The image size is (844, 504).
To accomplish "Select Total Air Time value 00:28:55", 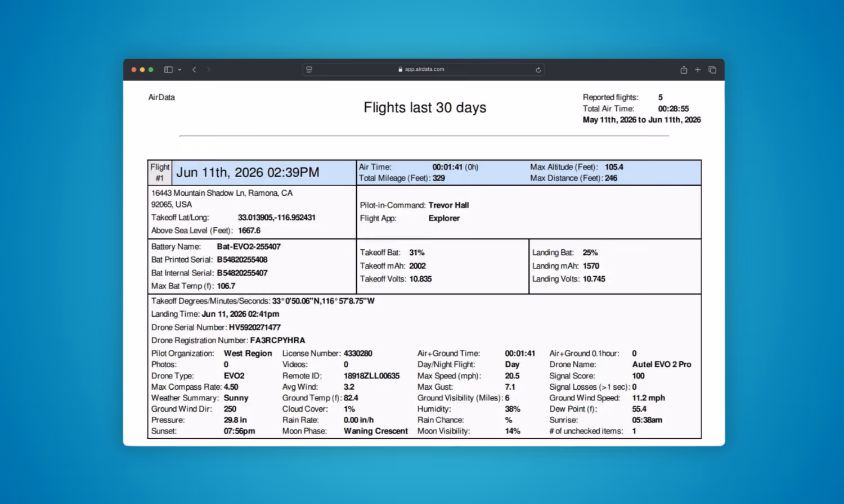I will tap(674, 109).
